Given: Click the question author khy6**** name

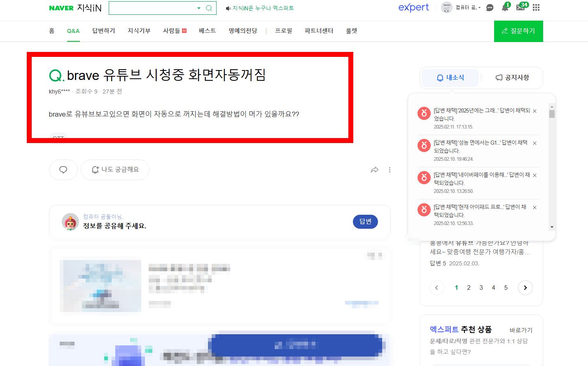Looking at the screenshot, I should pyautogui.click(x=59, y=91).
